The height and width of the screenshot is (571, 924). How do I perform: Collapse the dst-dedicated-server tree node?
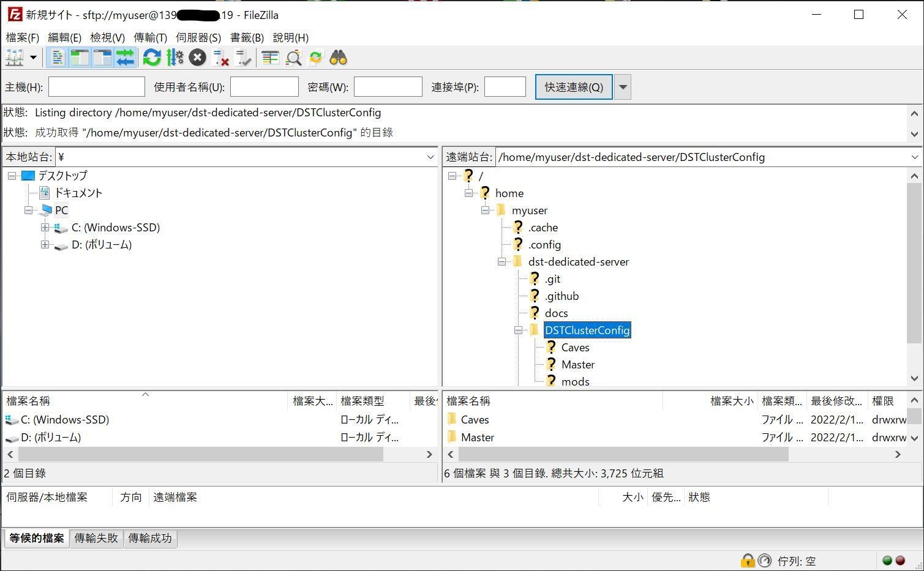coord(501,262)
